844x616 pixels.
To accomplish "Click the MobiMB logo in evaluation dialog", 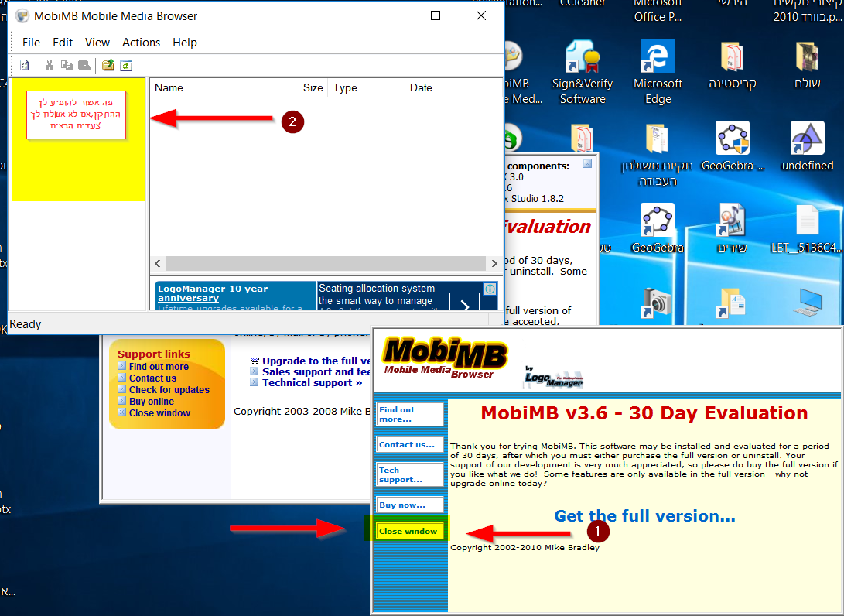I will [x=444, y=358].
